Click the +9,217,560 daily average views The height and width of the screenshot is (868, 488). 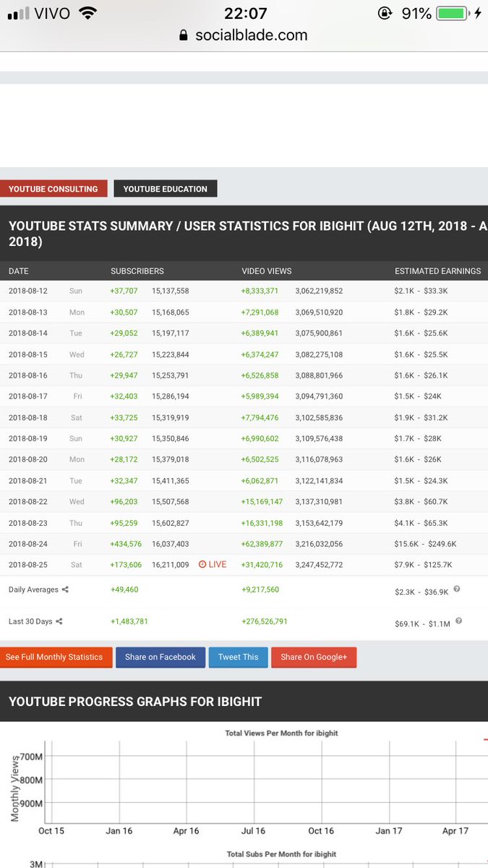[260, 590]
